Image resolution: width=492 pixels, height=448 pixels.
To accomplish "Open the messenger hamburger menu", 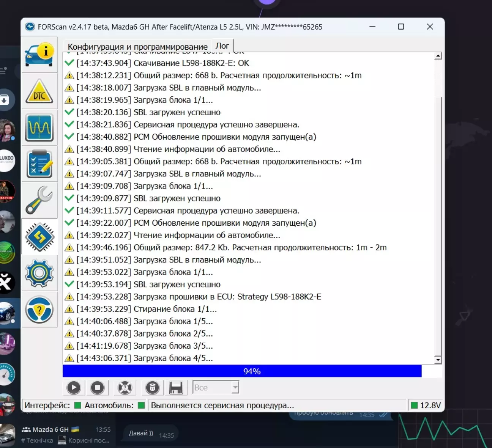I will pyautogui.click(x=4, y=71).
